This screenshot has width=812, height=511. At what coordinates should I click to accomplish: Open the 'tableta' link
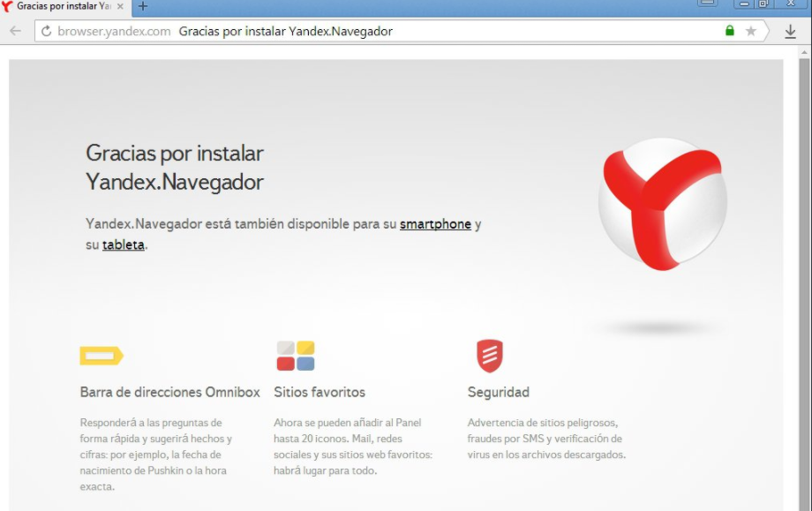click(123, 244)
